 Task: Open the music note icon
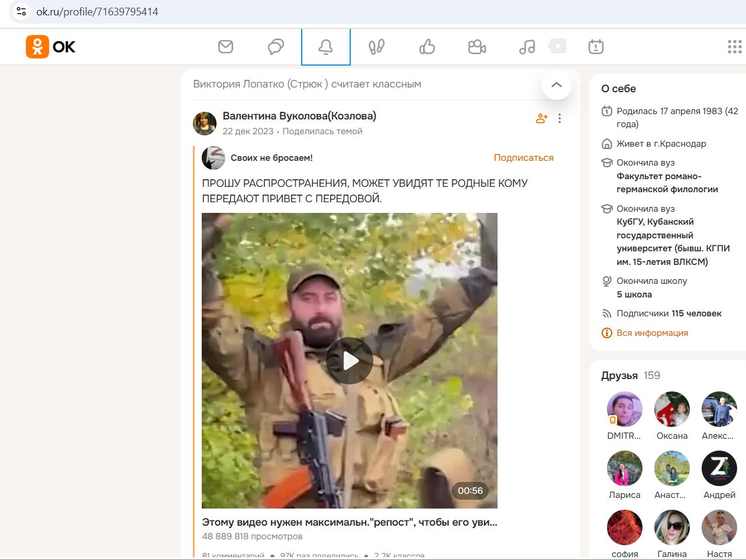coord(527,47)
